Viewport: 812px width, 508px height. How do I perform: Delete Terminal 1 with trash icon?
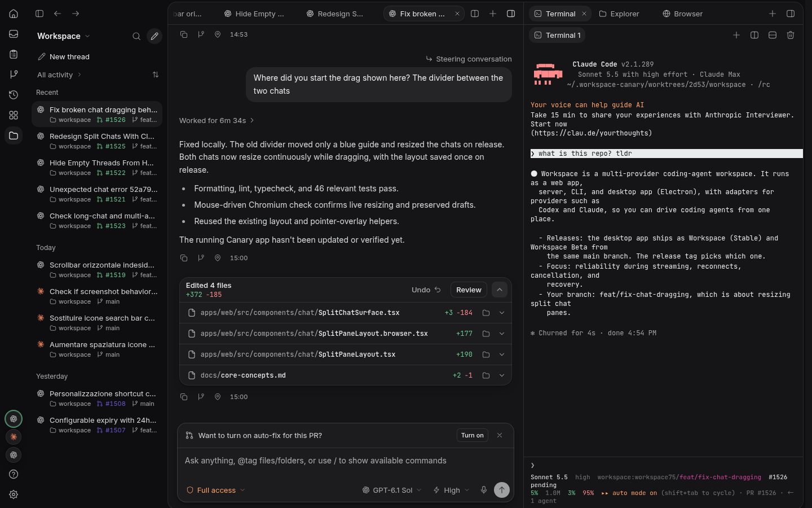click(791, 35)
